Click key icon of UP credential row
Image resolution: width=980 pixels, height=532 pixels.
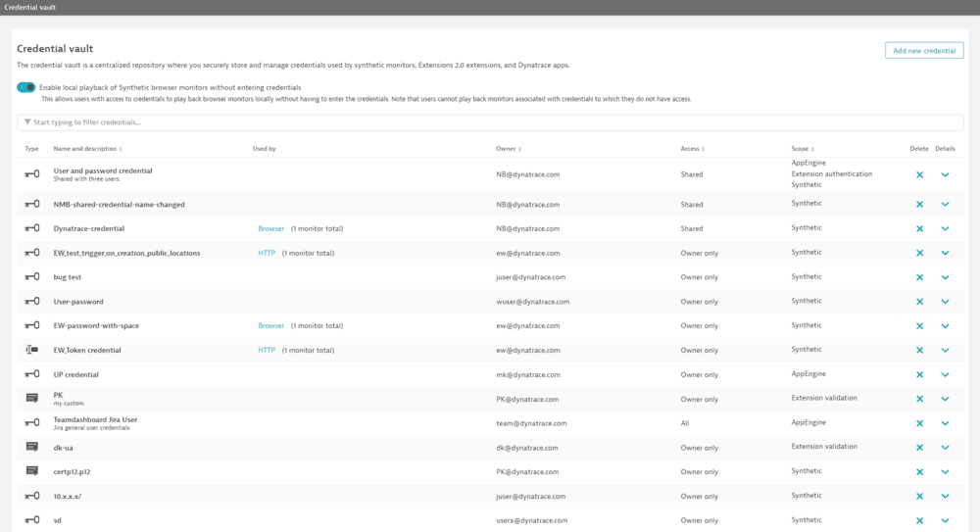click(x=32, y=374)
